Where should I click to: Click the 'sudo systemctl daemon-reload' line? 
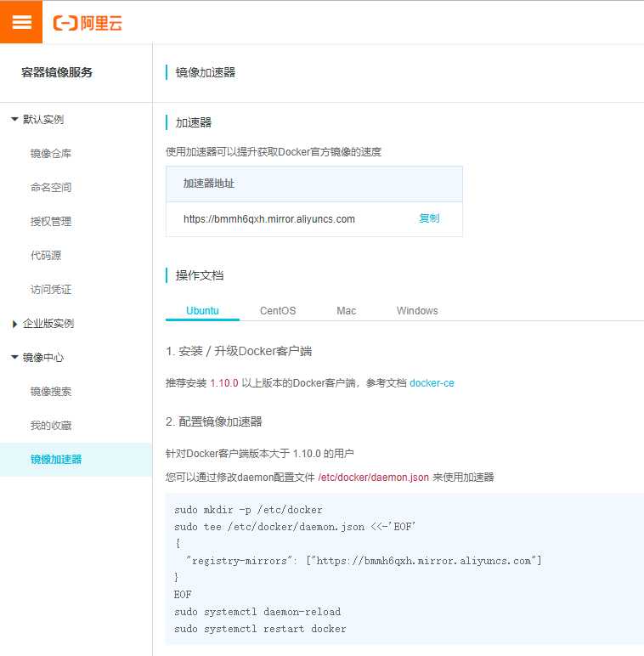point(257,612)
